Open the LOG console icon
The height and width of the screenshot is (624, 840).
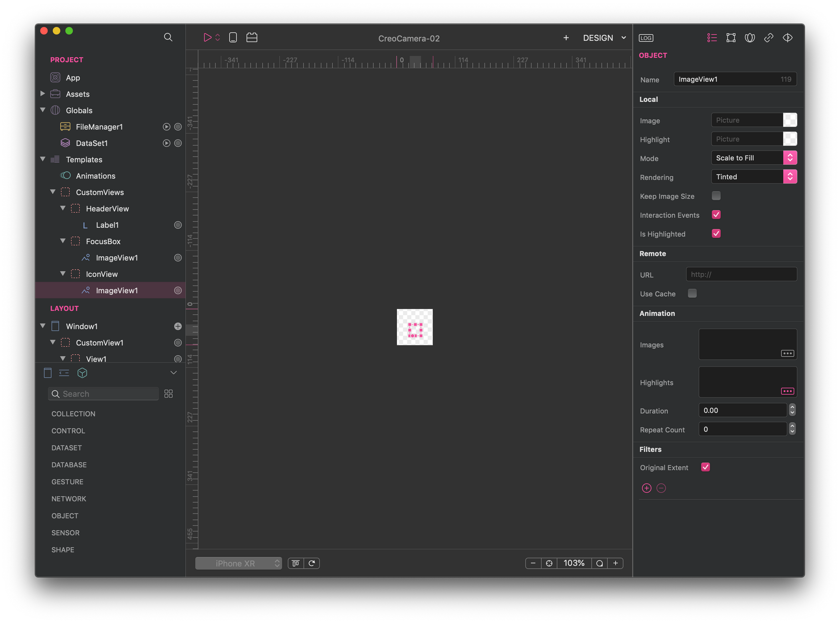coord(646,38)
